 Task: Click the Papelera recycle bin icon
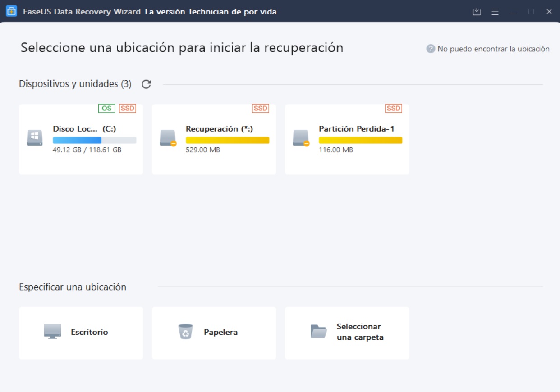point(185,331)
